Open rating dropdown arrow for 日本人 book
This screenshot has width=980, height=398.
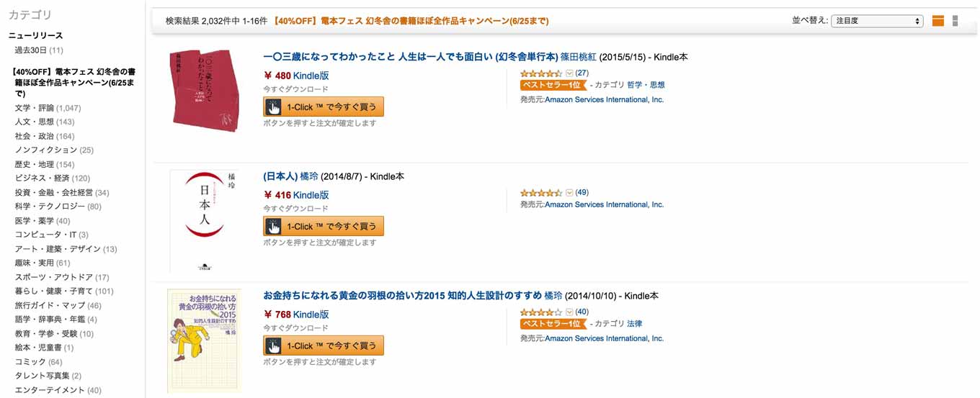569,193
